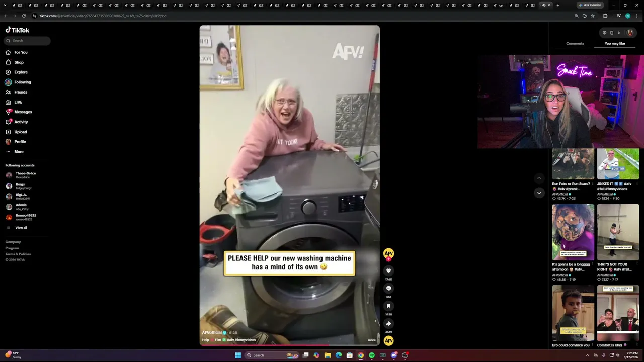The image size is (644, 362).
Task: Share the washing machine video
Action: click(x=388, y=323)
